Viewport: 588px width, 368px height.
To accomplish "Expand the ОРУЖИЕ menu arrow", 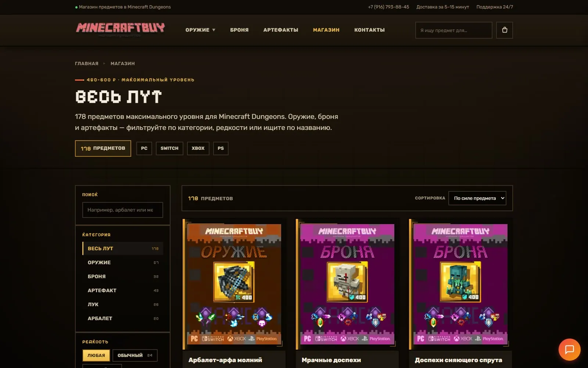I will pos(214,30).
